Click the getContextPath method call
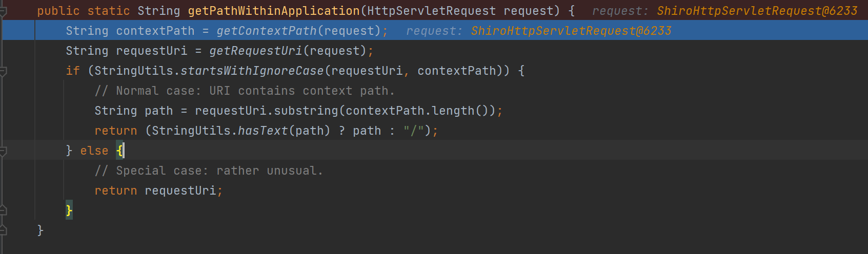The image size is (868, 254). 266,31
